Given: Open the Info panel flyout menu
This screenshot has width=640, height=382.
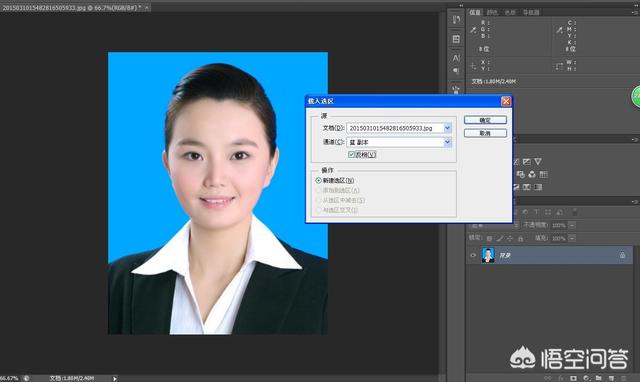Looking at the screenshot, I should 635,13.
